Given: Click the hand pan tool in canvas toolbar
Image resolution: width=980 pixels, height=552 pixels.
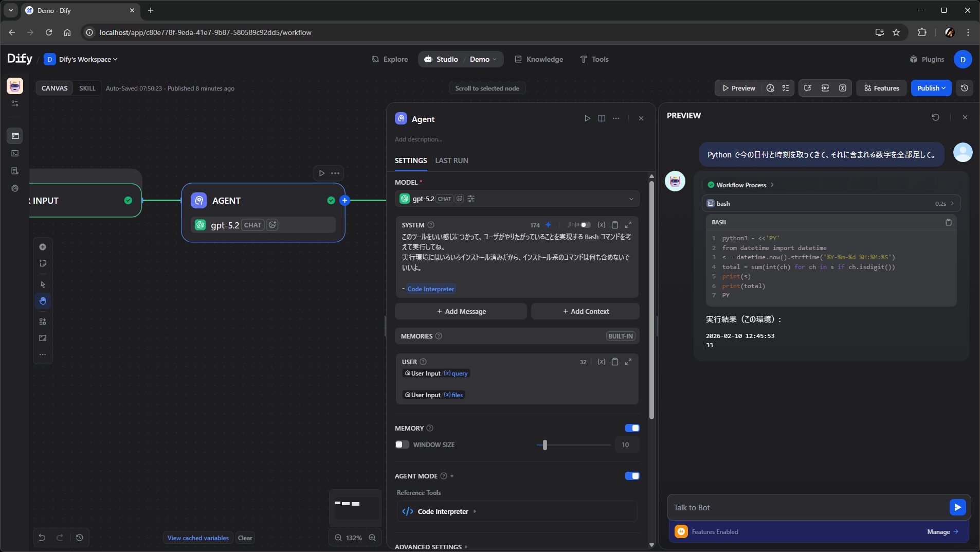Looking at the screenshot, I should (x=43, y=301).
